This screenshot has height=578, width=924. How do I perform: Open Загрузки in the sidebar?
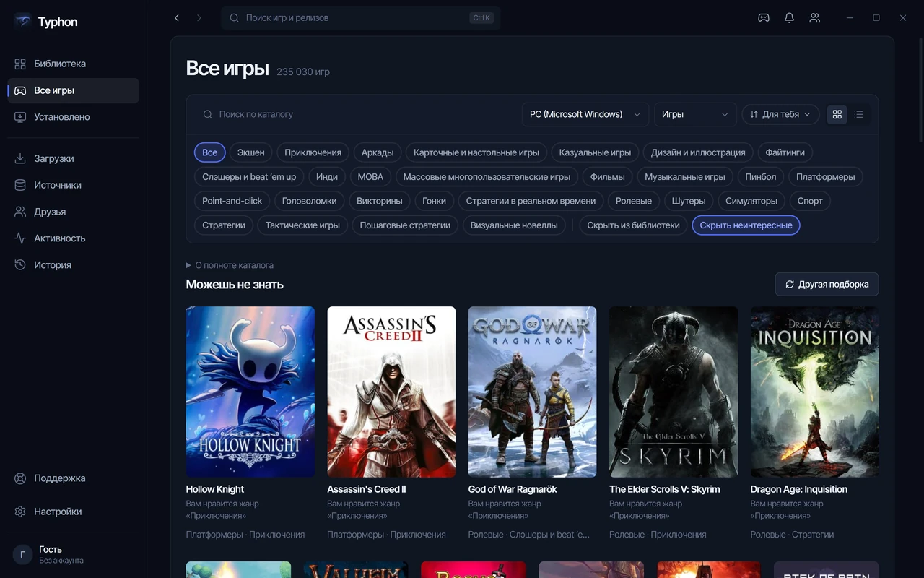[73, 158]
